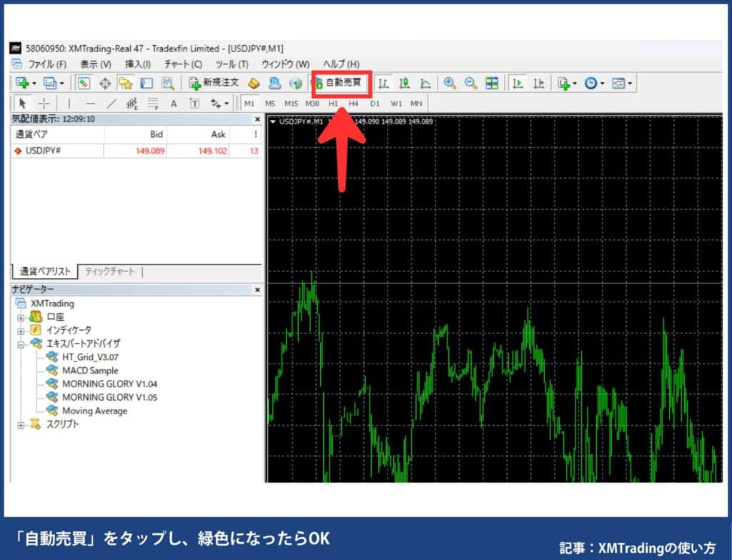Toggle the Data Window crosshair-target icon
The width and height of the screenshot is (732, 560).
click(105, 84)
